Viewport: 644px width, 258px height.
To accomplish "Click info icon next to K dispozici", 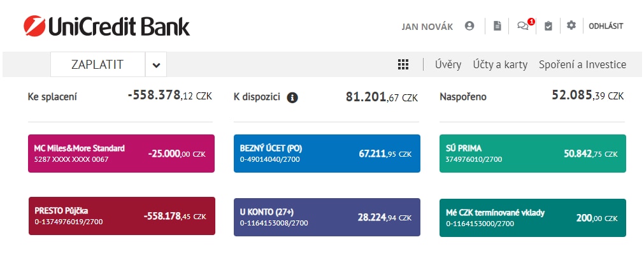I will [x=292, y=97].
